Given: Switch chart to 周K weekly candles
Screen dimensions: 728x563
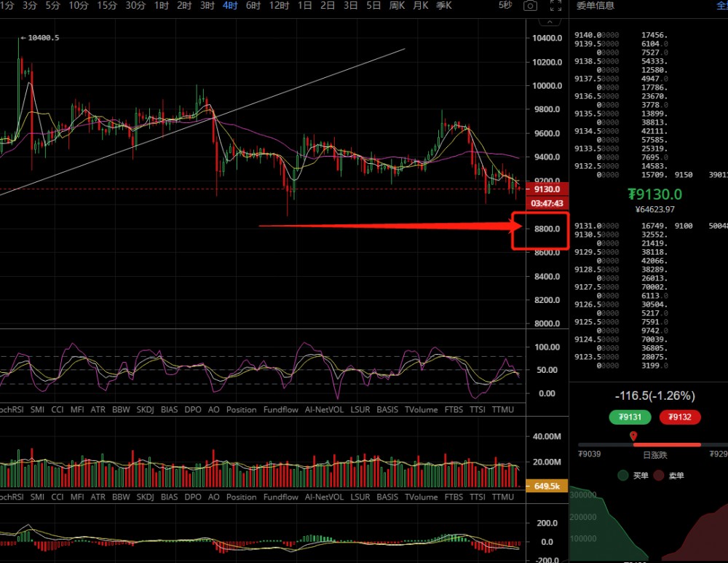Looking at the screenshot, I should [x=397, y=5].
